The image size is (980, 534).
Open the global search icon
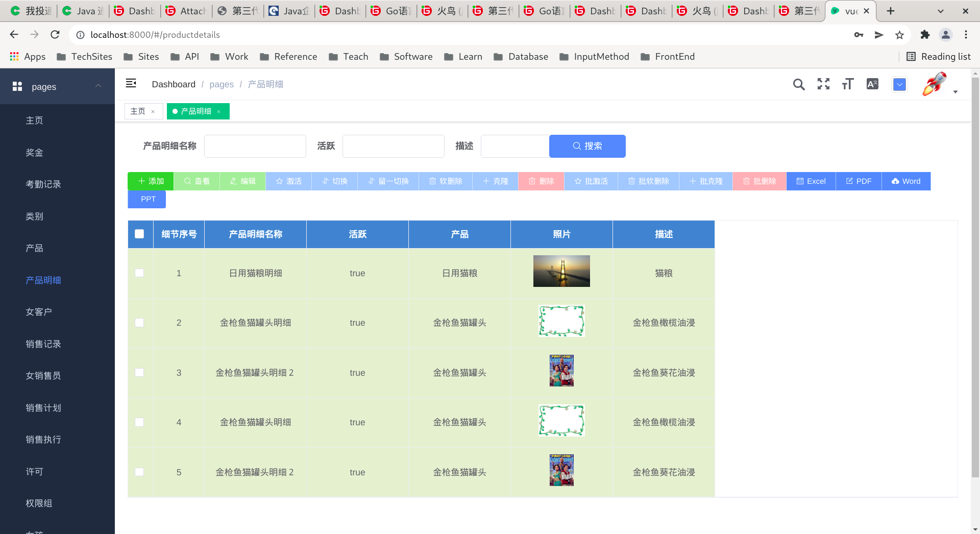point(799,84)
